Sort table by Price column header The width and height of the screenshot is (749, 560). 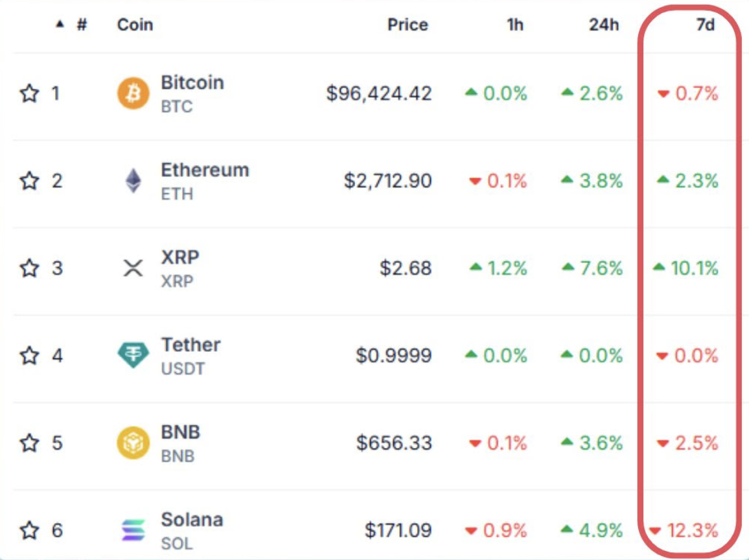pyautogui.click(x=408, y=25)
